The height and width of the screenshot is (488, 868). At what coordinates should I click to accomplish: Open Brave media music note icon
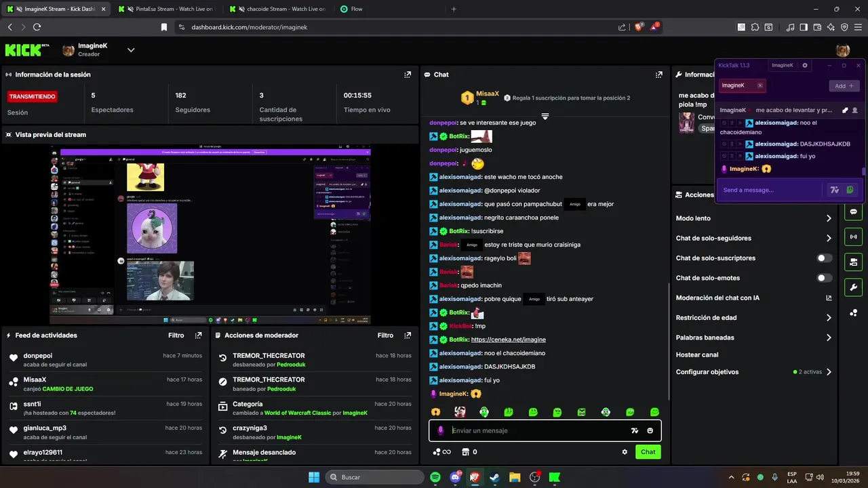point(790,27)
